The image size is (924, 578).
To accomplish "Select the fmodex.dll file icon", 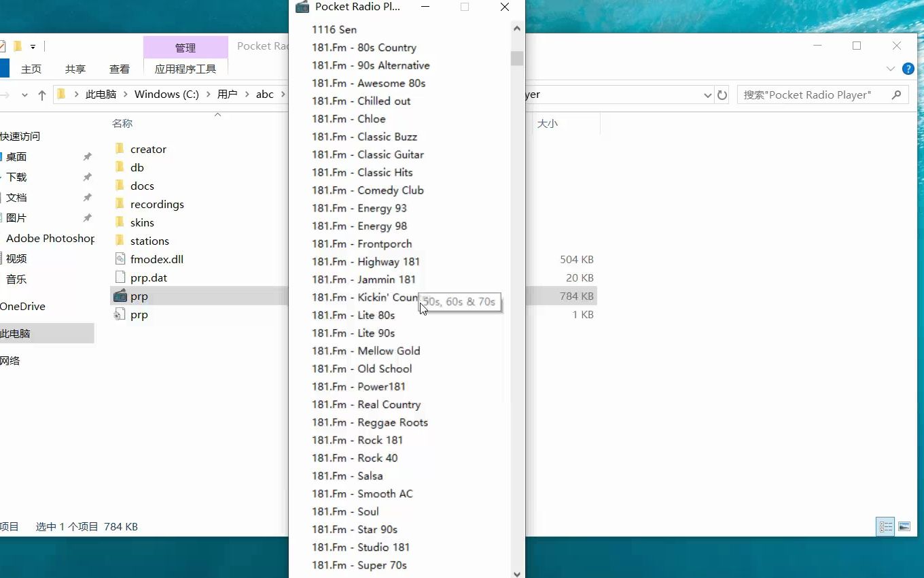I will coord(120,259).
